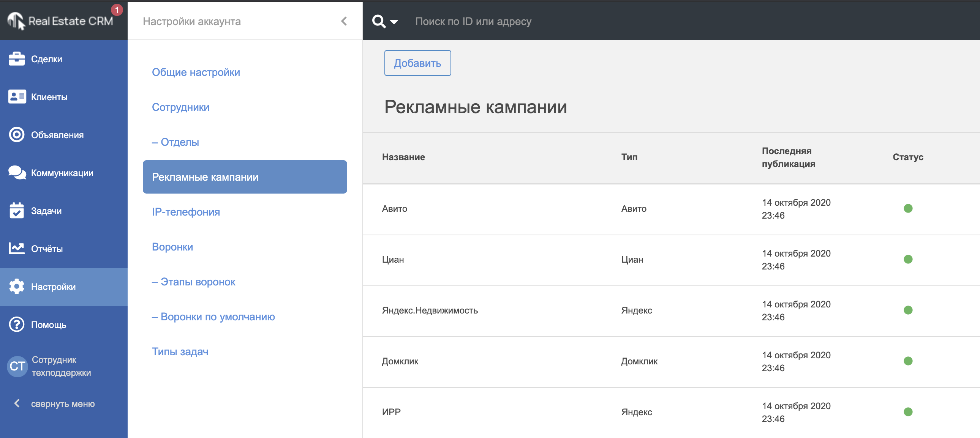Open the Циан campaign name
Screen dimensions: 980x438
[x=393, y=260]
